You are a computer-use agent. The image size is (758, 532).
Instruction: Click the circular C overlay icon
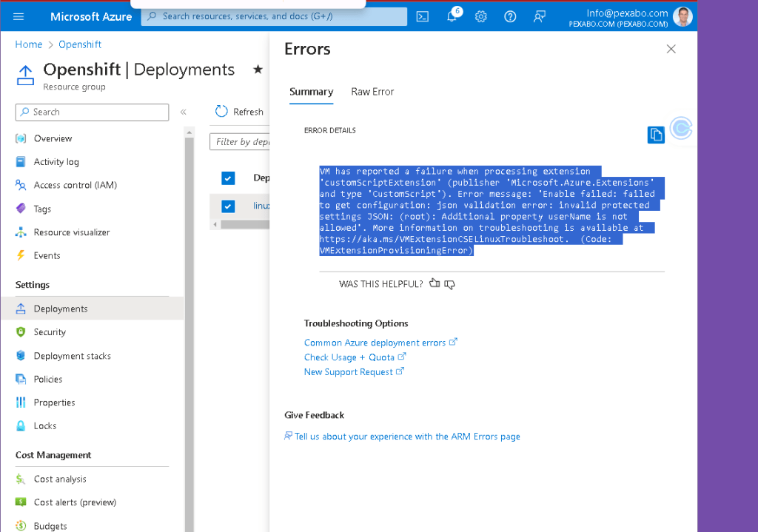[x=681, y=128]
